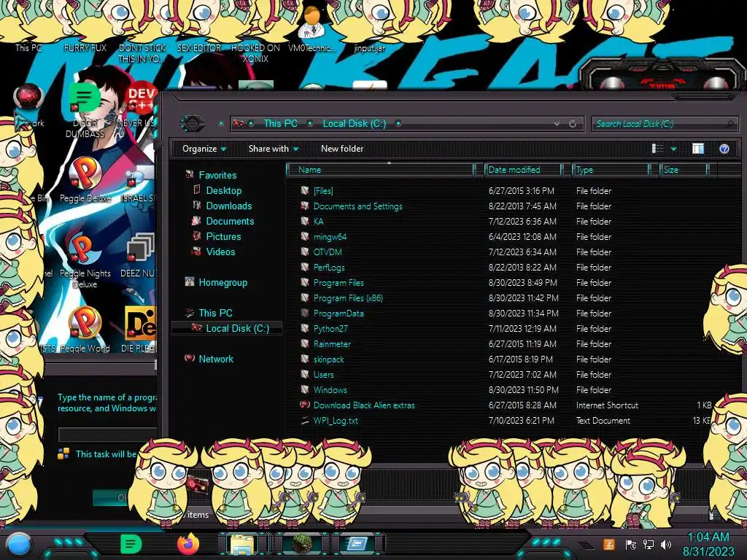Sort by the Name column header

pos(381,170)
